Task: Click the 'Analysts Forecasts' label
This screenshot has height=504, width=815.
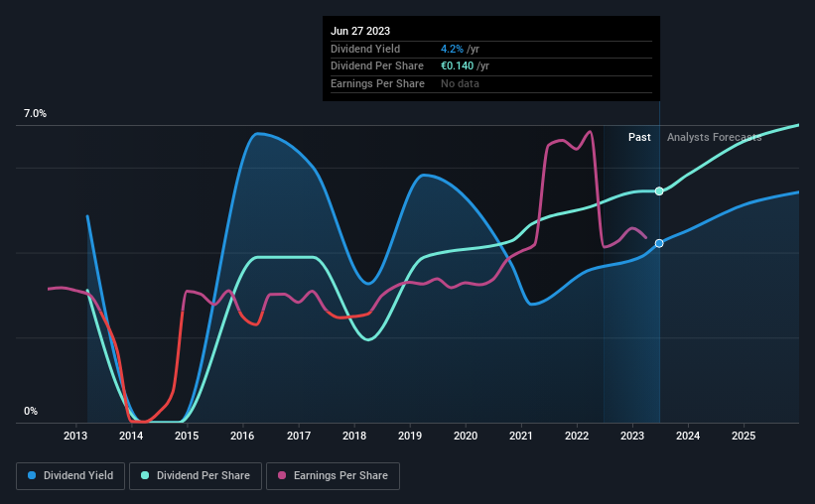Action: [714, 137]
